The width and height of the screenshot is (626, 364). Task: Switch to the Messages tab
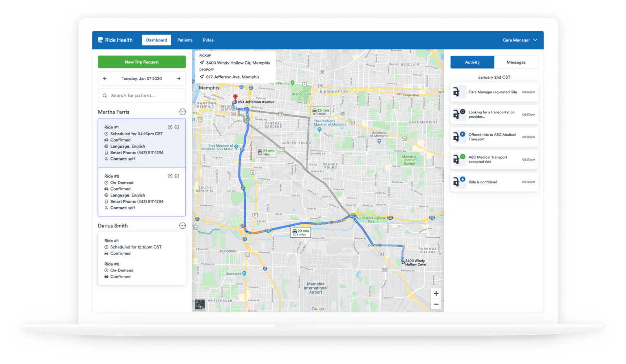click(516, 62)
